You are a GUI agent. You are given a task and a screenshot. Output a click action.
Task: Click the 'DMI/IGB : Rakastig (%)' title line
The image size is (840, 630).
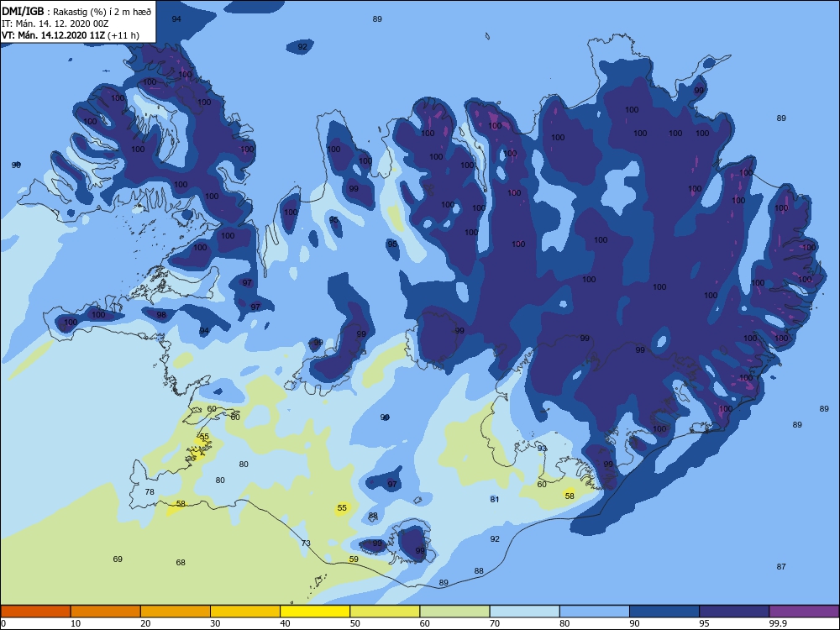76,11
